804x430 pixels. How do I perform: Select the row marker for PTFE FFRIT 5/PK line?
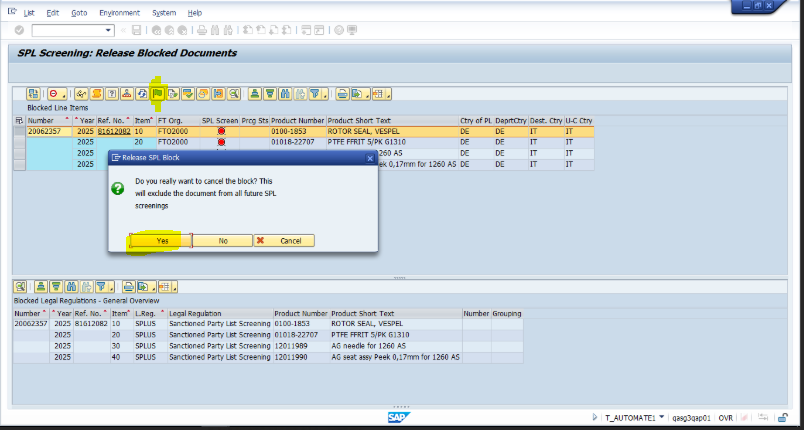(19, 142)
